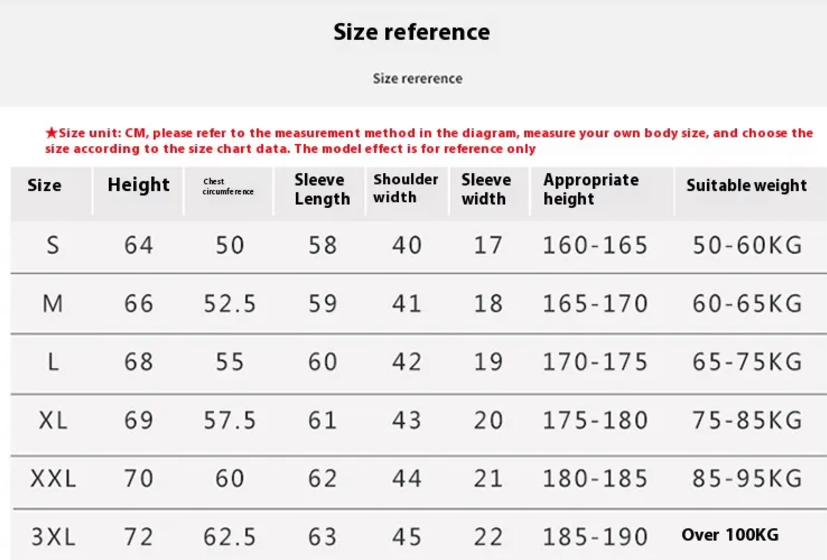Click the Suitable weight column header

[746, 185]
